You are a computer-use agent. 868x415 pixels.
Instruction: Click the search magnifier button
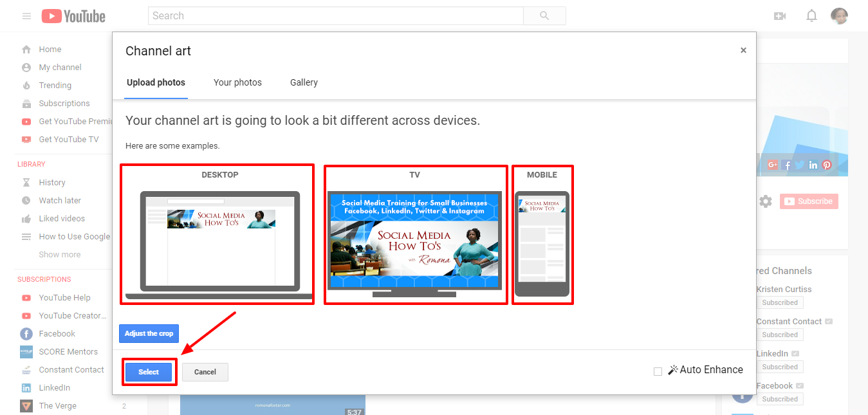(544, 16)
